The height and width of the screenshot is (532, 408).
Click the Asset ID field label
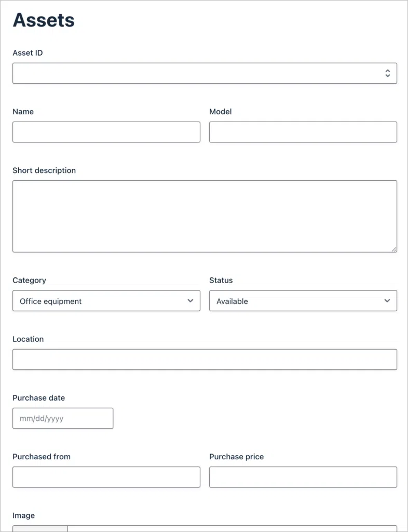[x=28, y=53]
